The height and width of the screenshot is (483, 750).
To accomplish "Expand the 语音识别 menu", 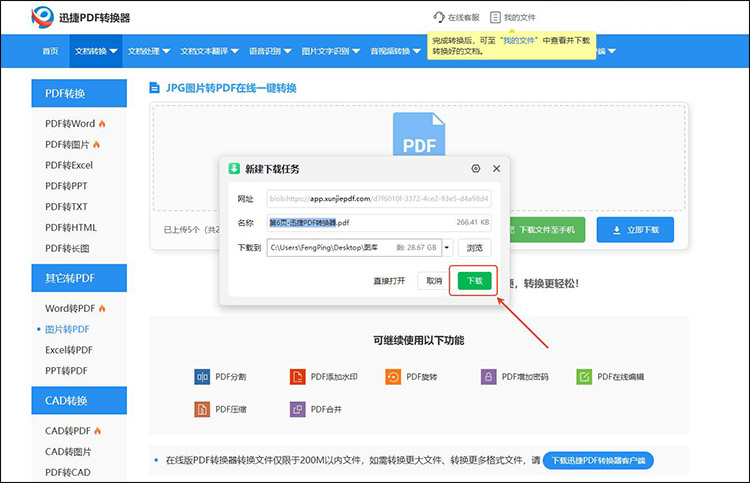I will [x=270, y=51].
